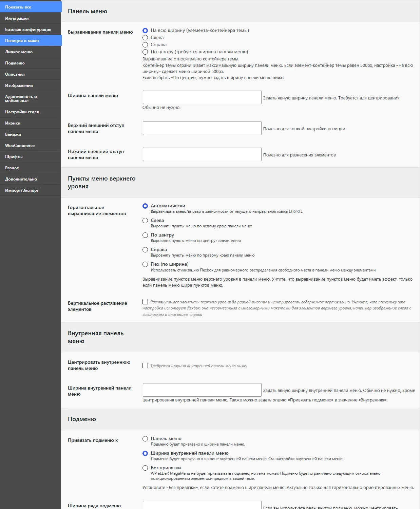Screen dimensions: 420x509
Task: Open the Иконки tab
Action: (31, 123)
